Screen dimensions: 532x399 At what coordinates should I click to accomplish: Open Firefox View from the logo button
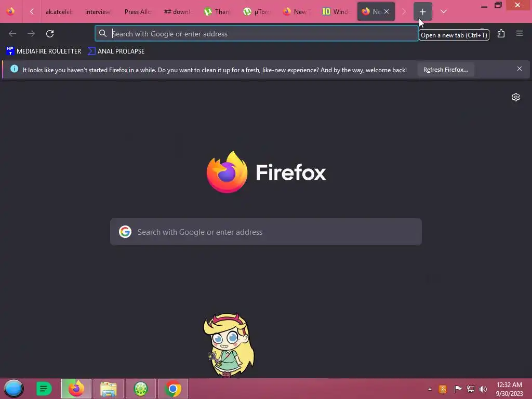point(10,11)
